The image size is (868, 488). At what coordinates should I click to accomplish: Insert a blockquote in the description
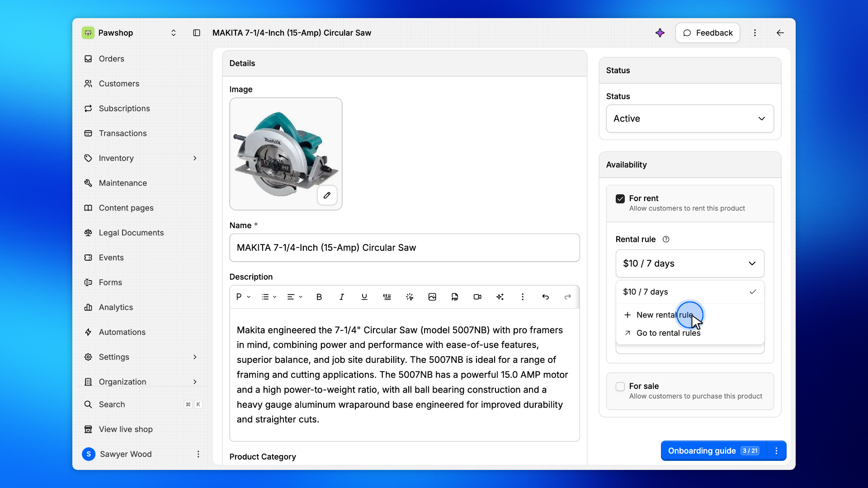387,297
